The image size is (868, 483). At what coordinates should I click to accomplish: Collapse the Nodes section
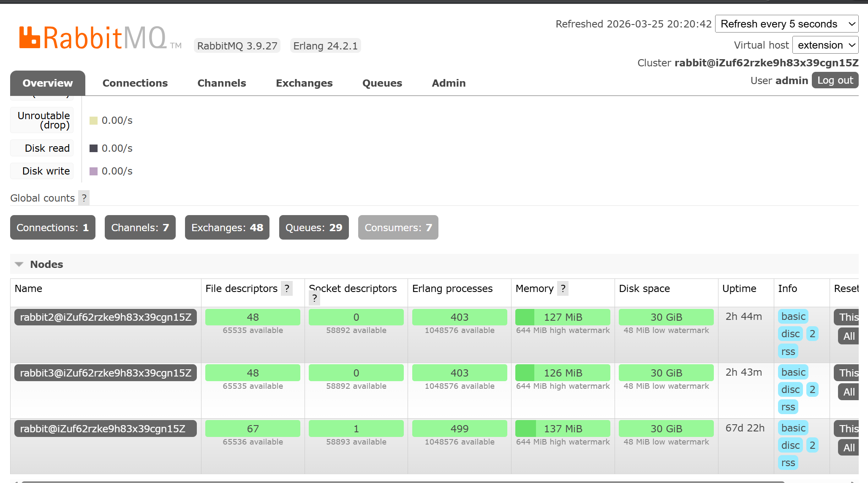point(19,265)
